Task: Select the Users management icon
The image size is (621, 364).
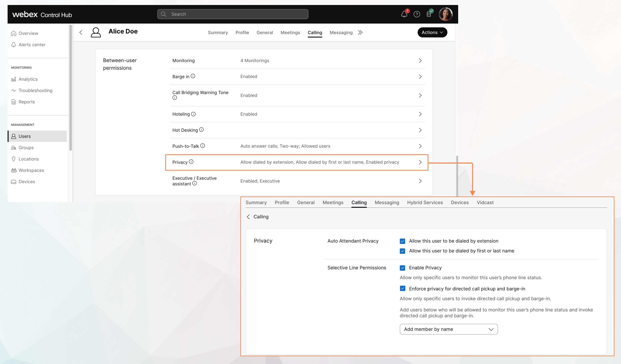Action: pos(13,136)
